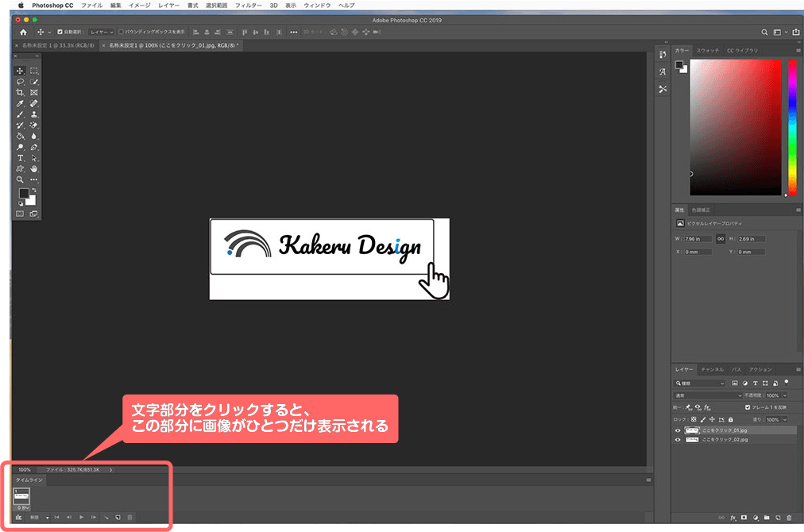The image size is (804, 532).
Task: Open the 自動選択 レイヤー dropdown
Action: [x=102, y=32]
